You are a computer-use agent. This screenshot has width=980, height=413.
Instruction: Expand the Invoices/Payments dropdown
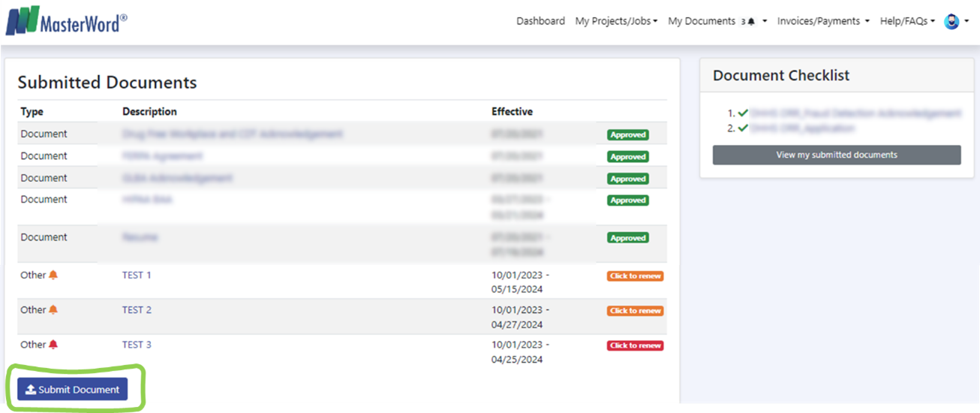(x=822, y=21)
